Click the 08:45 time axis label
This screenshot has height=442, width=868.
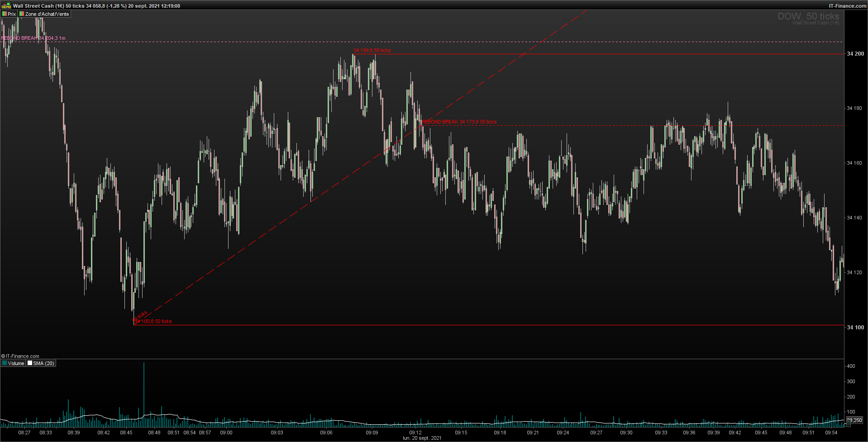coord(126,432)
